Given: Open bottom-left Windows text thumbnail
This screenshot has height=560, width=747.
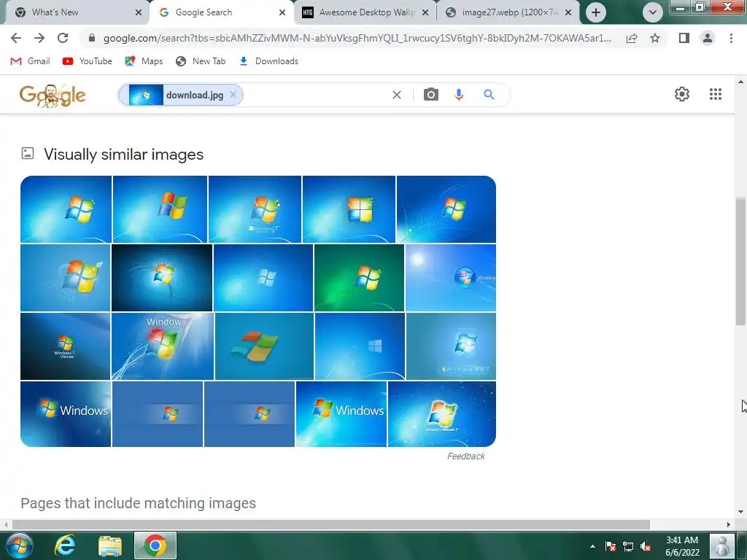Looking at the screenshot, I should pos(66,414).
